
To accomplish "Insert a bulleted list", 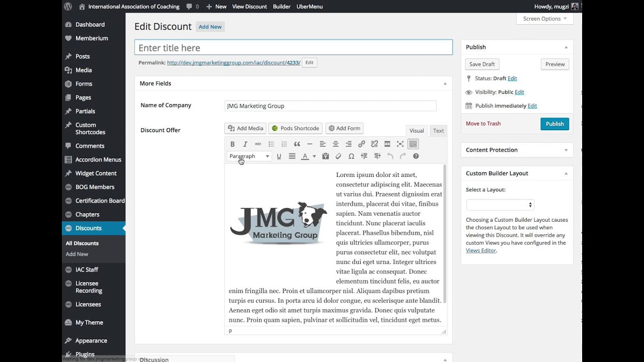I will [271, 144].
